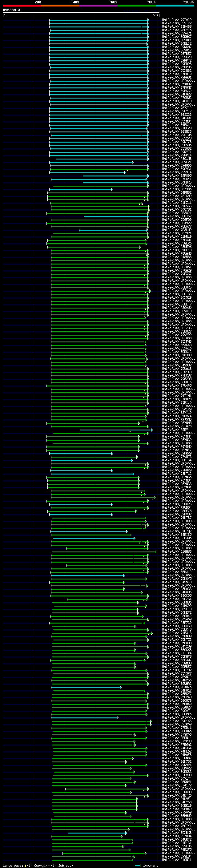Select the UniRef100_C1BL10 label
The image size is (197, 868).
[x=177, y=250]
